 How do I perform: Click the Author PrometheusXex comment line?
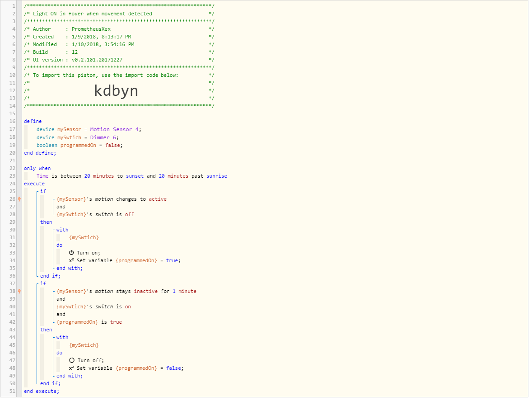coord(119,29)
